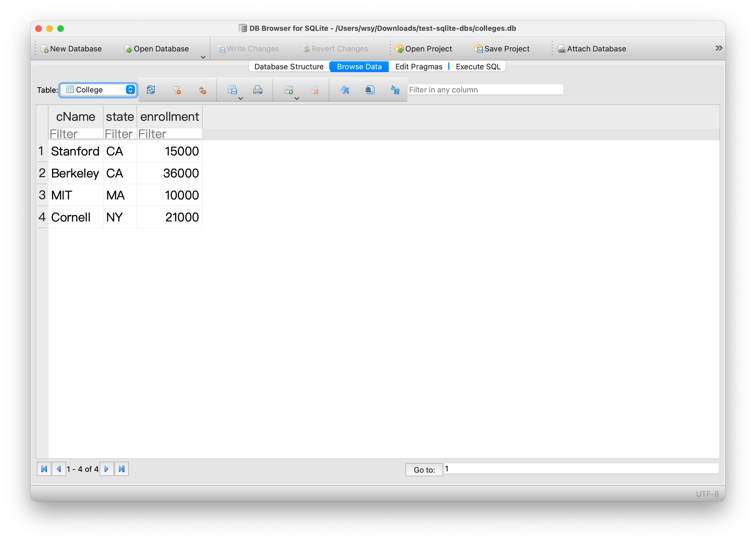This screenshot has height=542, width=756.
Task: Expand hidden toolbar items with double chevron
Action: (719, 48)
